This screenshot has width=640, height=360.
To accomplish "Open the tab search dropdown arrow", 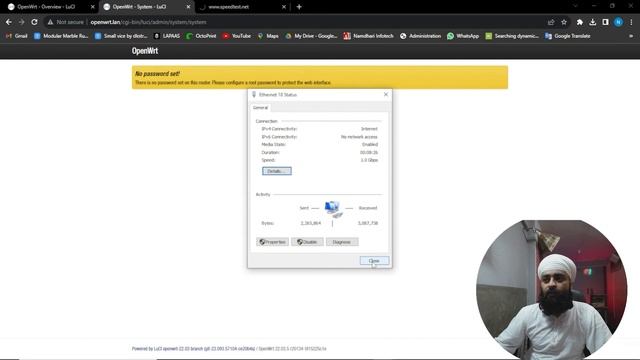I will pos(576,6).
